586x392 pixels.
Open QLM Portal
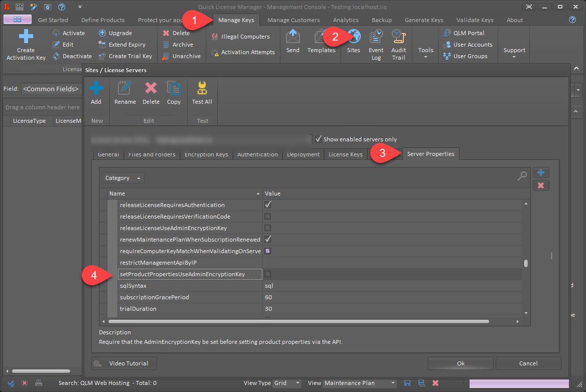[464, 33]
